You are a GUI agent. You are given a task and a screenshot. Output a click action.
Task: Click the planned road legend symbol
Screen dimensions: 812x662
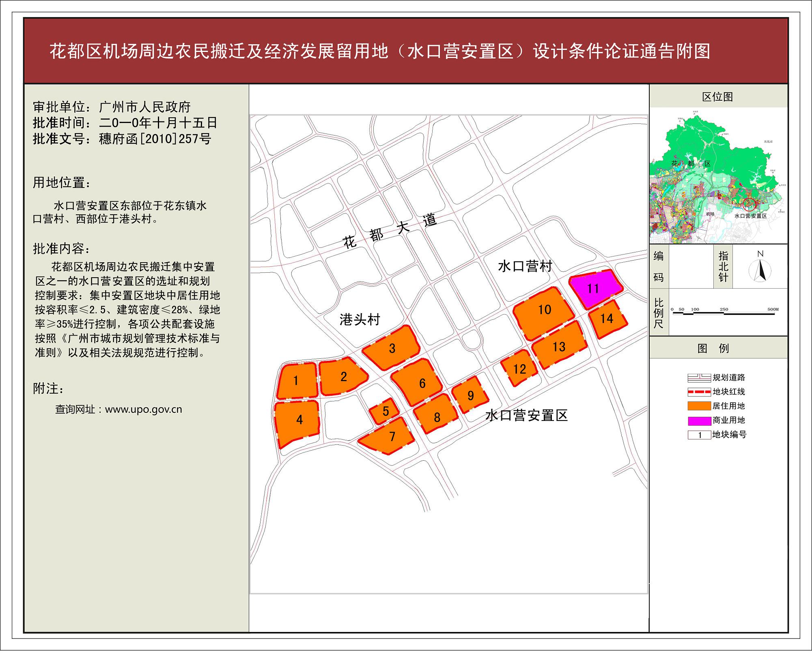point(699,378)
